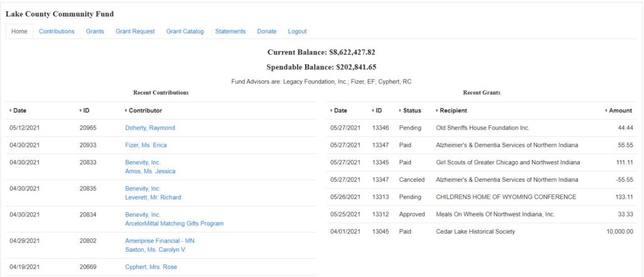
Task: Select the 133.11 amount cell
Action: [625, 197]
